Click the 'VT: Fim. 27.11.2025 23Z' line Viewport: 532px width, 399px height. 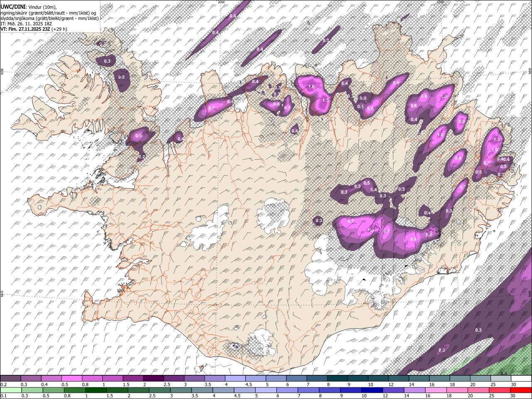[x=25, y=29]
